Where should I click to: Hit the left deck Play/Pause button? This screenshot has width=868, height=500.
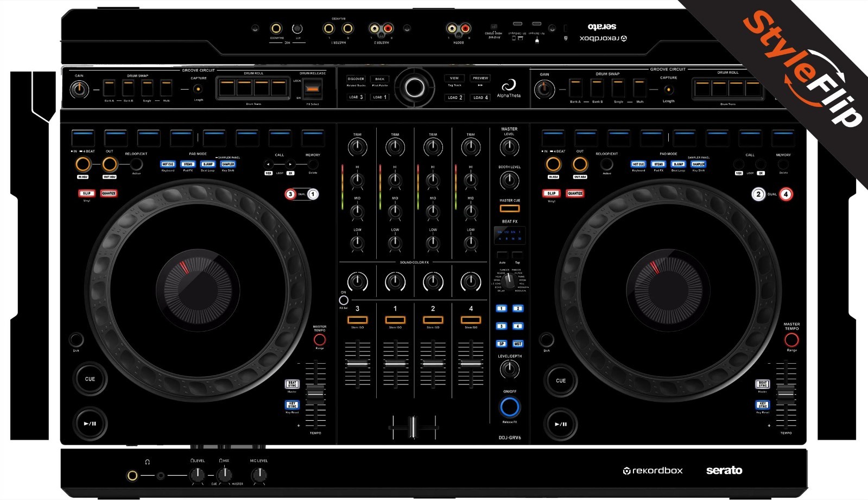click(90, 423)
